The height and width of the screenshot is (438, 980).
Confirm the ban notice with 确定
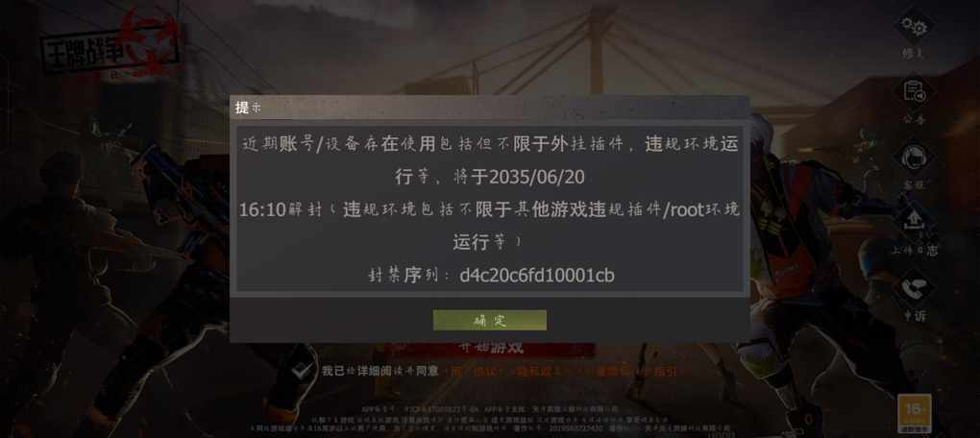(x=489, y=320)
